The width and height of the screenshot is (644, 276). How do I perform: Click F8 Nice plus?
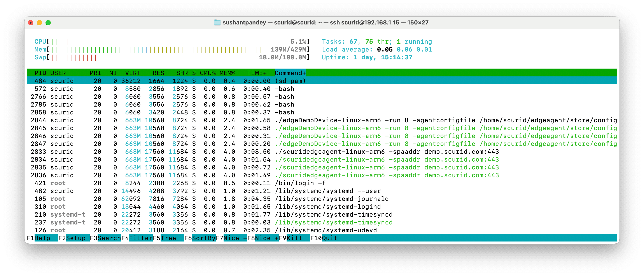[266, 238]
